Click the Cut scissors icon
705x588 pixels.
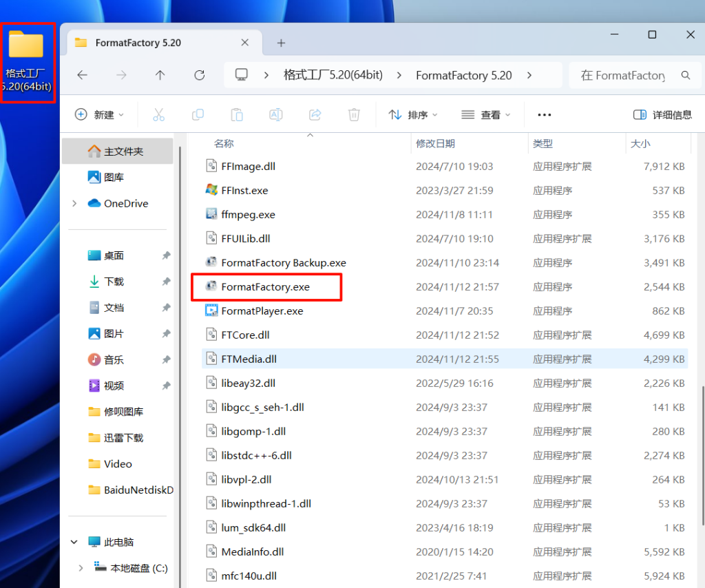[x=159, y=114]
